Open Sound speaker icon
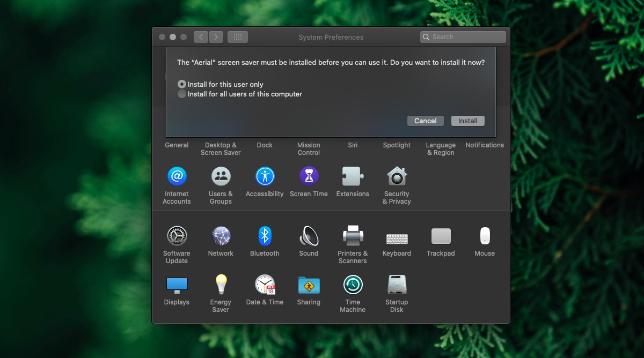Image resolution: width=644 pixels, height=358 pixels. coord(309,236)
